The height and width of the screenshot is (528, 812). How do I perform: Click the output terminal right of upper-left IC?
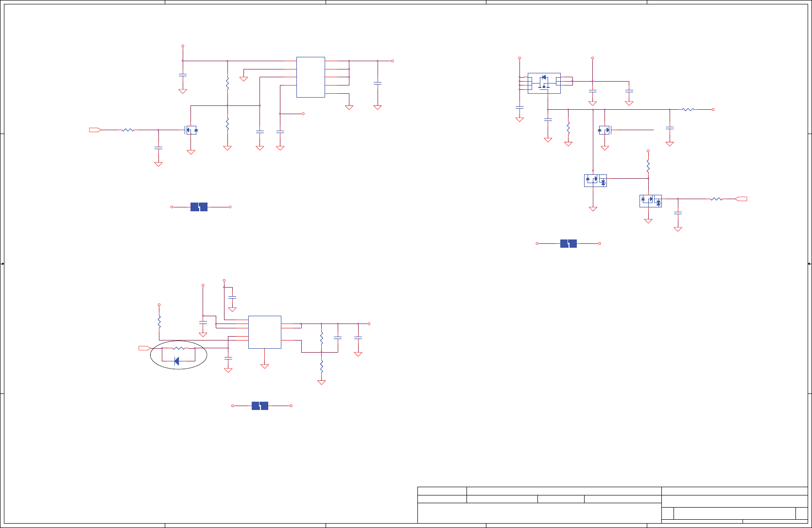click(x=393, y=61)
